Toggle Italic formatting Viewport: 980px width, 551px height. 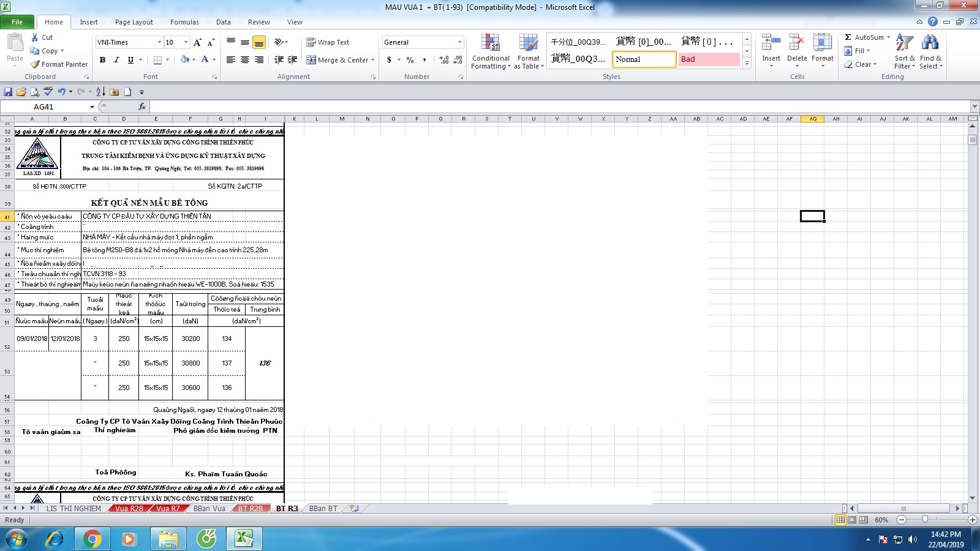tap(116, 60)
